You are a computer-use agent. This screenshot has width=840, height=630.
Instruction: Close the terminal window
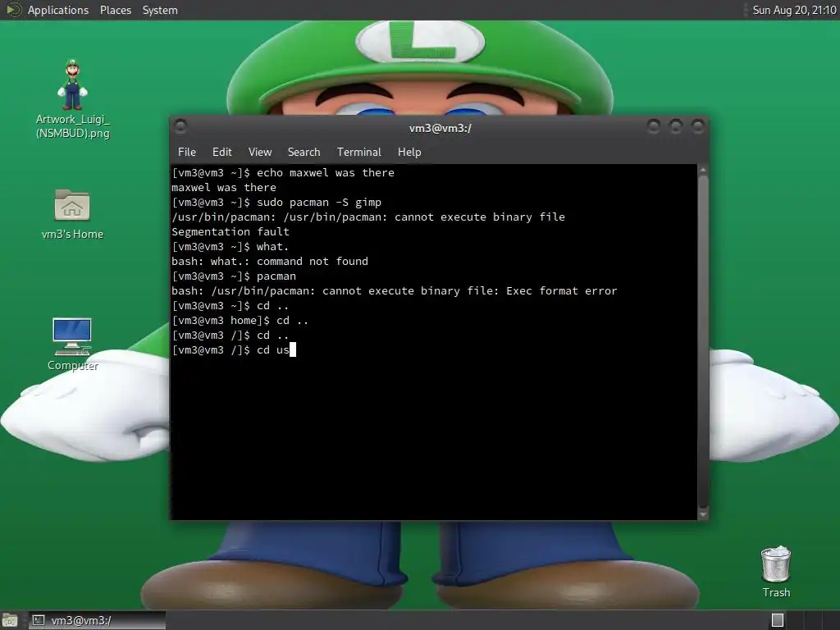697,126
